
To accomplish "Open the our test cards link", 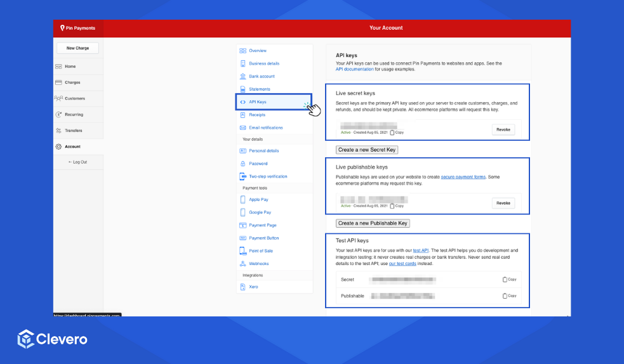I will click(402, 263).
